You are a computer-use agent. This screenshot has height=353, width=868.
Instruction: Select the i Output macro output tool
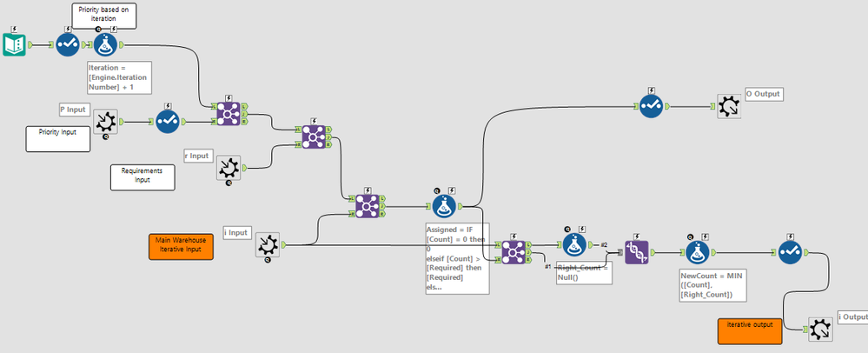coord(820,330)
